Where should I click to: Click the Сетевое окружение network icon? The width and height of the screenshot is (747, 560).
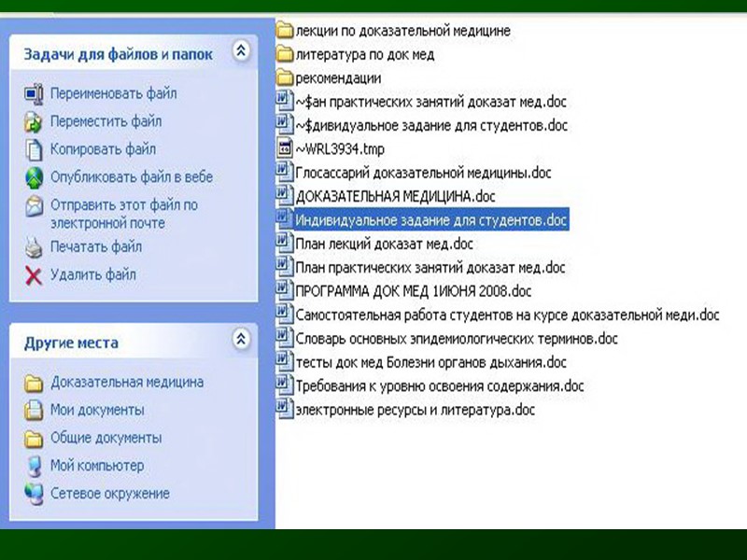pyautogui.click(x=34, y=494)
